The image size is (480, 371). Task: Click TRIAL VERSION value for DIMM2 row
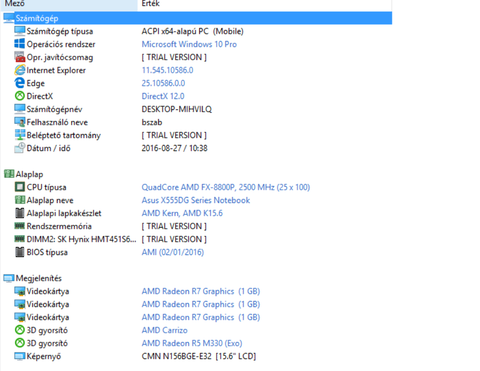pos(174,239)
